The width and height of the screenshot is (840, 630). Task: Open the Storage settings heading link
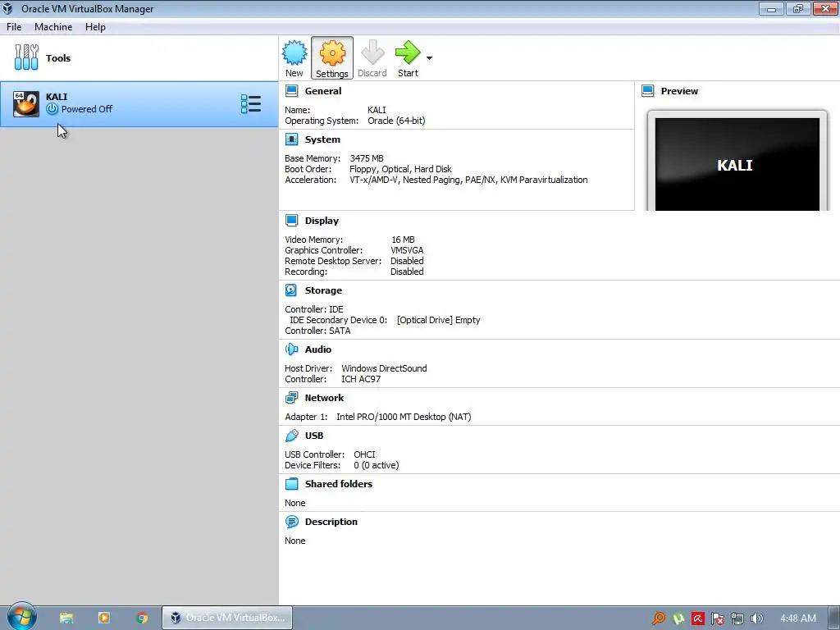[323, 290]
